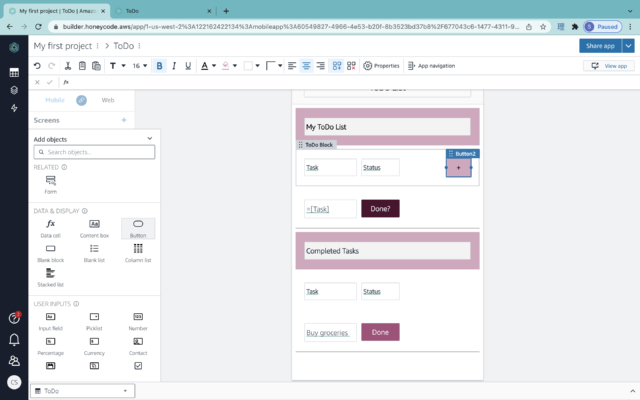The image size is (640, 400).
Task: Click the white background color swatch box
Action: tap(248, 66)
